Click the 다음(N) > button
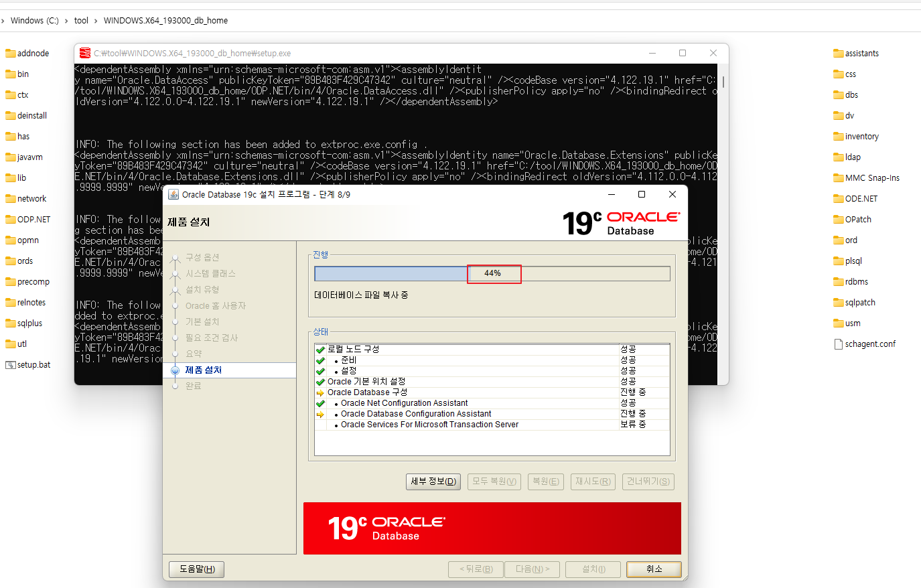Viewport: 921px width, 588px height. (533, 569)
